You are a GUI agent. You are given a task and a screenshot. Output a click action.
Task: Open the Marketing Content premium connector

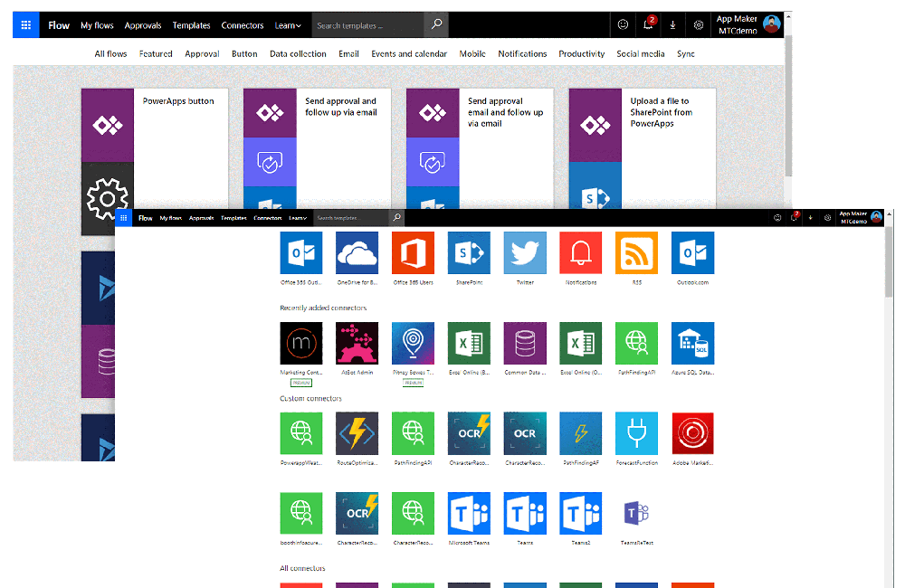(300, 344)
